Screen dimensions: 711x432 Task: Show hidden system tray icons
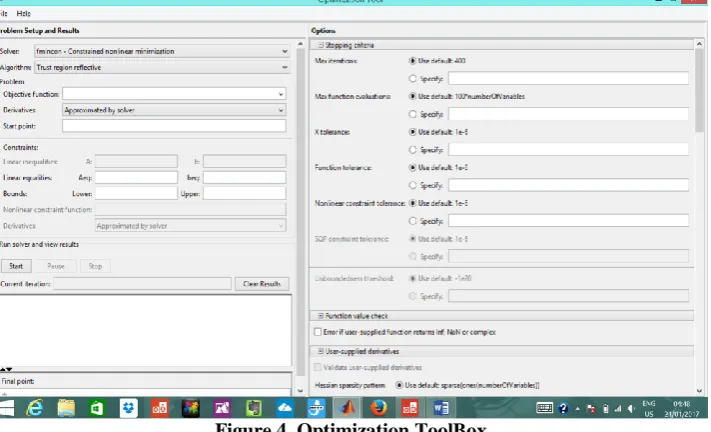[x=578, y=409]
